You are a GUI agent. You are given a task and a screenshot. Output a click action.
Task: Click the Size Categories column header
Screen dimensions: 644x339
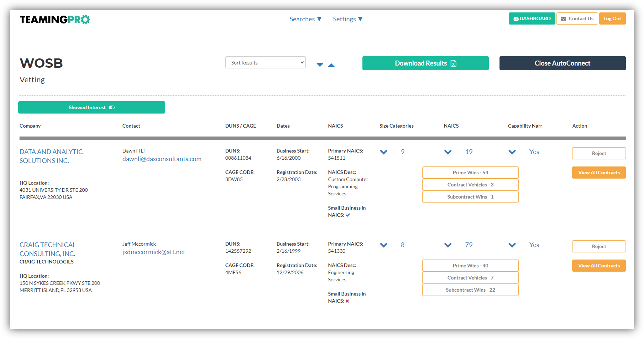click(396, 126)
